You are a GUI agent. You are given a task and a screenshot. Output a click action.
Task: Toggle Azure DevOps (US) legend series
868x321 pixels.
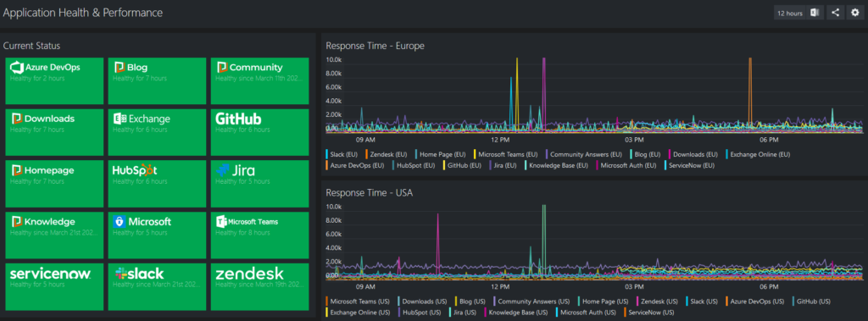click(x=754, y=302)
